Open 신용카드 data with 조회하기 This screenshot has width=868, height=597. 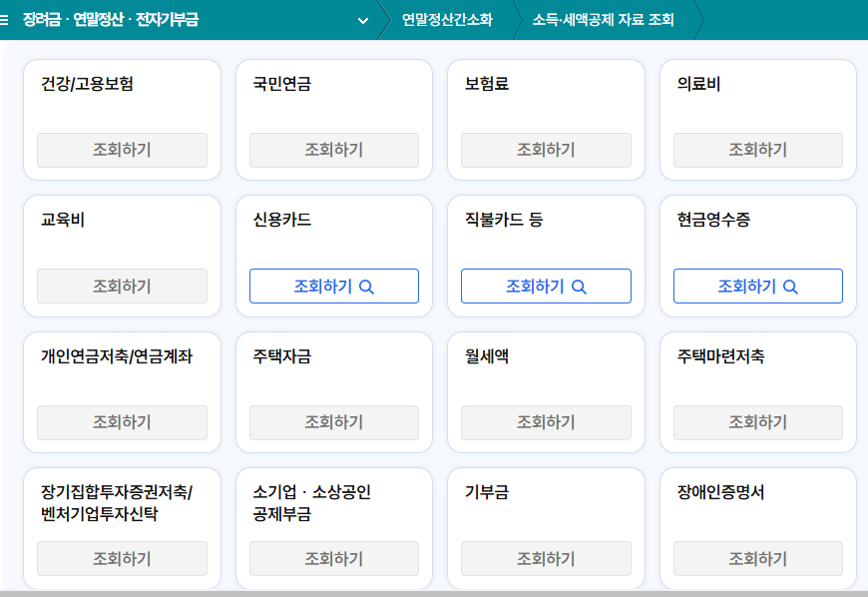coord(333,286)
